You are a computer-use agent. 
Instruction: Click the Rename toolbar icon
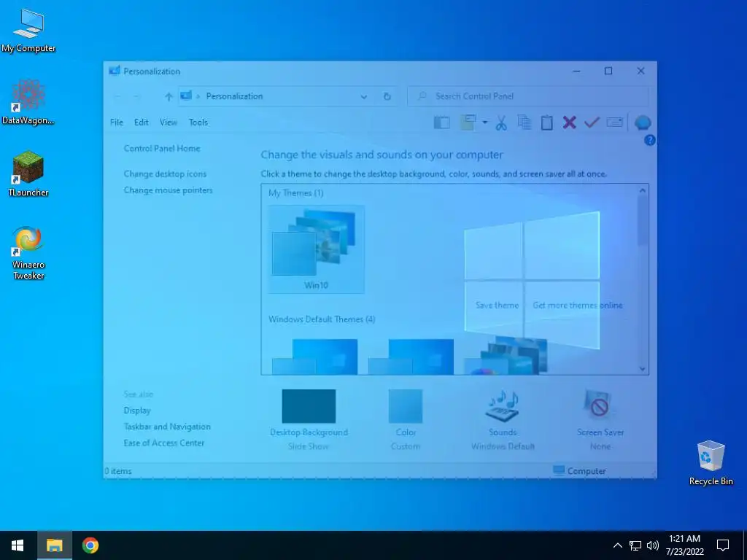pyautogui.click(x=614, y=122)
